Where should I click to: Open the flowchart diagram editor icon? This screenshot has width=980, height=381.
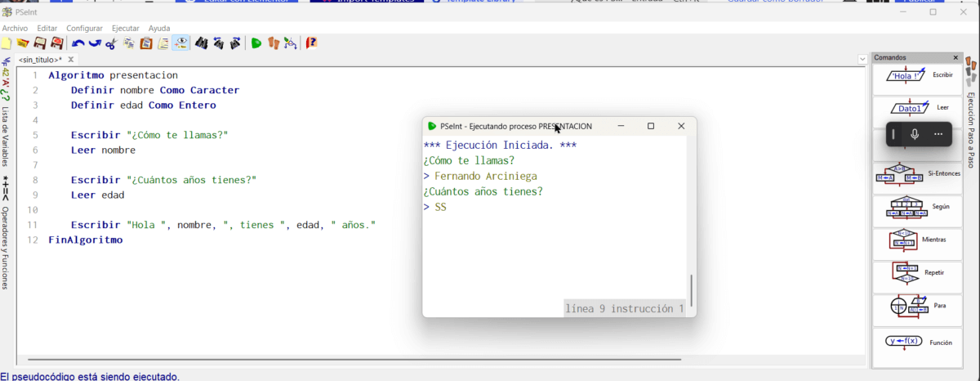(x=290, y=43)
